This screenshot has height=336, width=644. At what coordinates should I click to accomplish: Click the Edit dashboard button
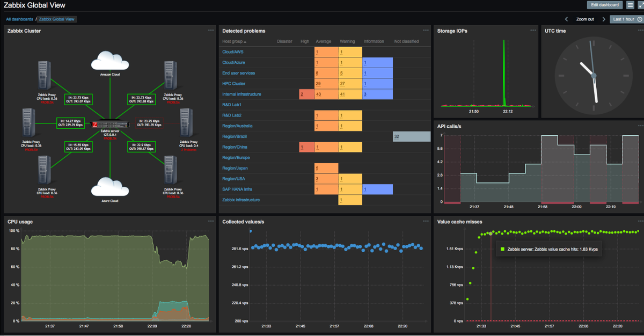click(605, 5)
